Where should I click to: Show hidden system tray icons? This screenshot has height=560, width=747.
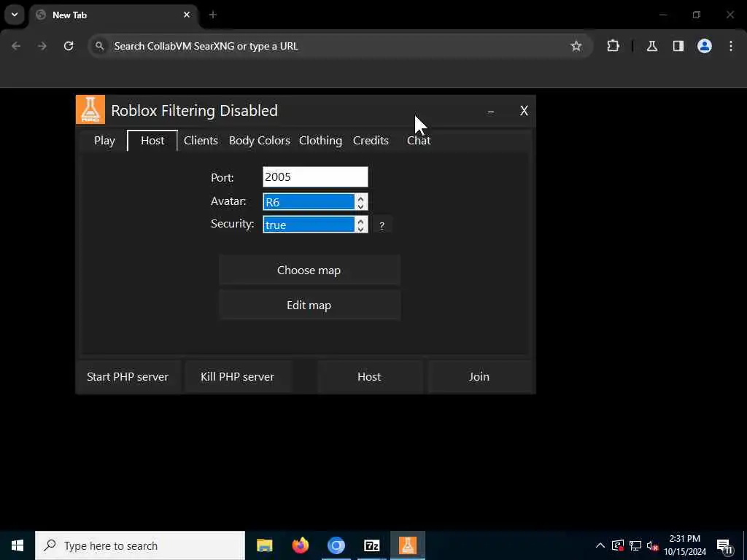[x=600, y=545]
